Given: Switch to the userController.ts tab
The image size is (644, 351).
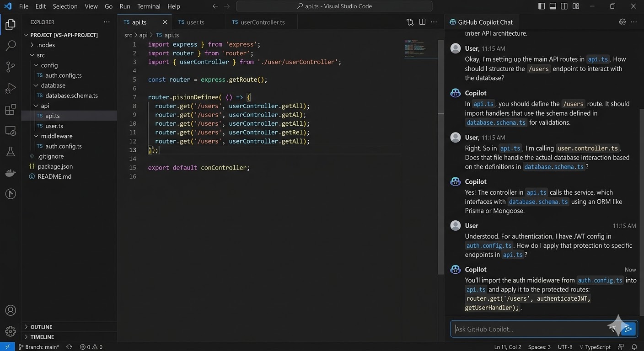Looking at the screenshot, I should click(262, 22).
